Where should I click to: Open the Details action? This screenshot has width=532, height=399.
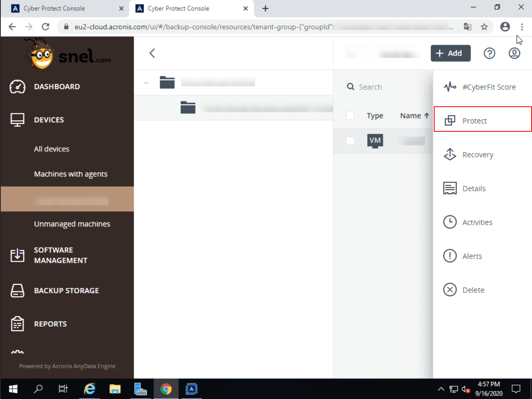click(x=474, y=189)
